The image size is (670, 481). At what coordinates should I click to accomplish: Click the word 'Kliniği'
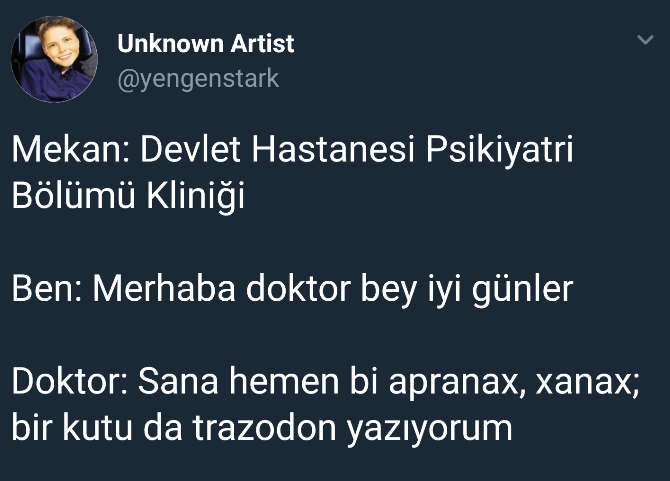pyautogui.click(x=196, y=197)
